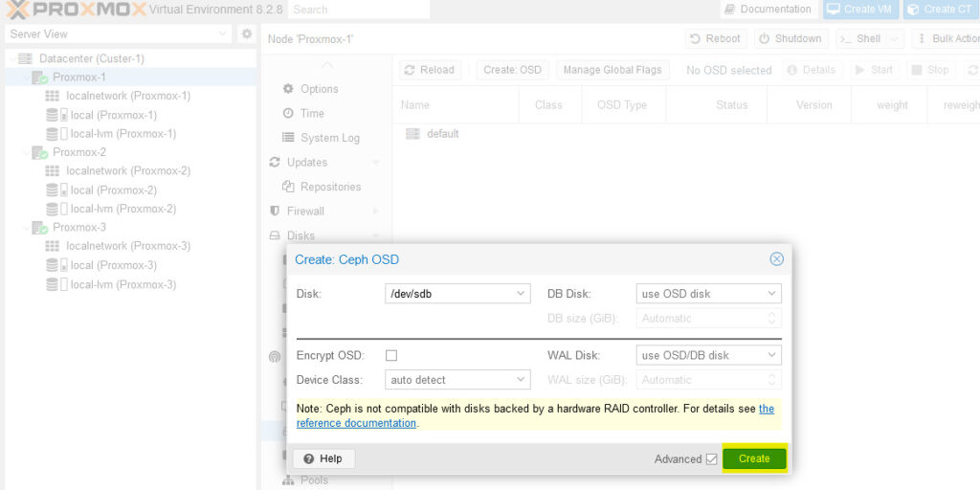Viewport: 980px width, 490px height.
Task: Select local-lvm (Proxmox-2) storage
Action: [123, 209]
